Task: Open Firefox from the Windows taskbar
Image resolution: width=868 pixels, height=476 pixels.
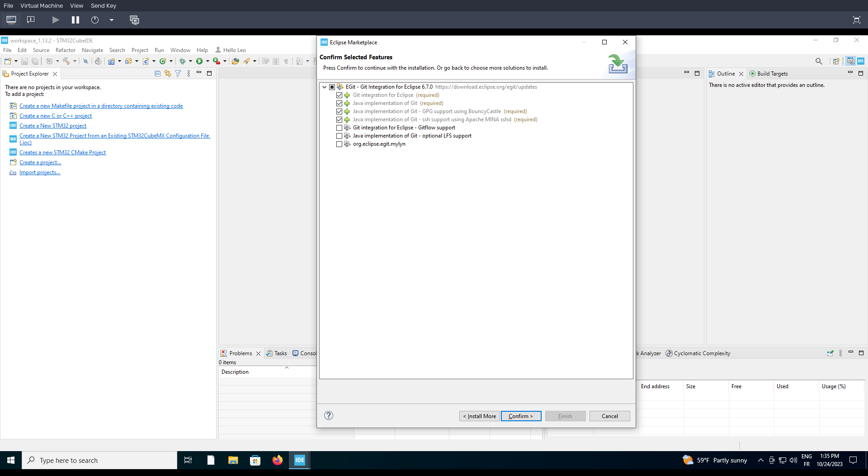Action: [x=278, y=460]
